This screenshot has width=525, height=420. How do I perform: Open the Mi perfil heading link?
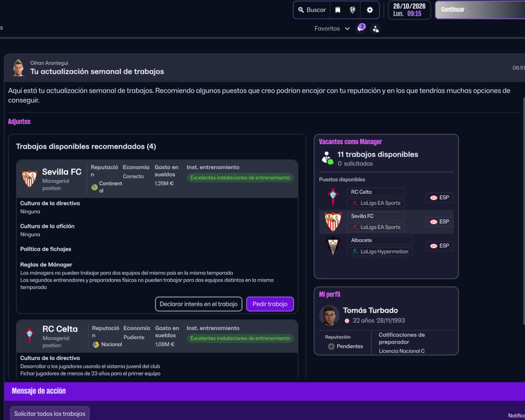click(x=330, y=294)
